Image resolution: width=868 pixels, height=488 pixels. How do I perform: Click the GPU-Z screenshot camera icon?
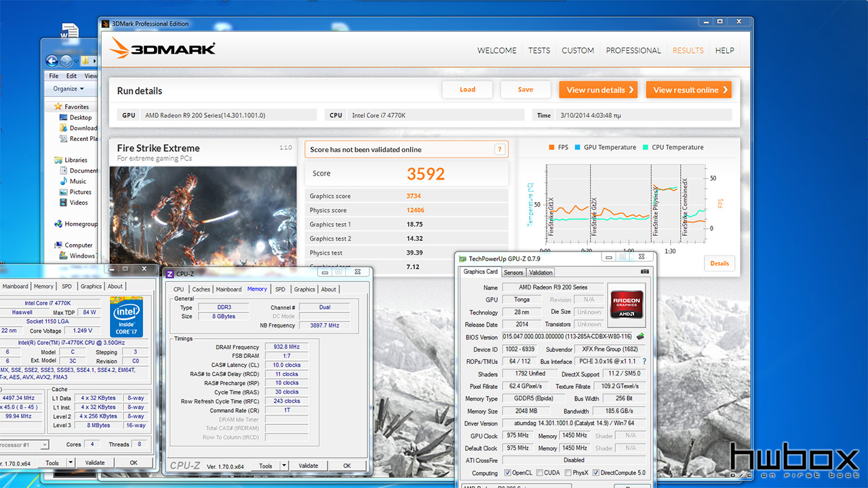click(644, 272)
